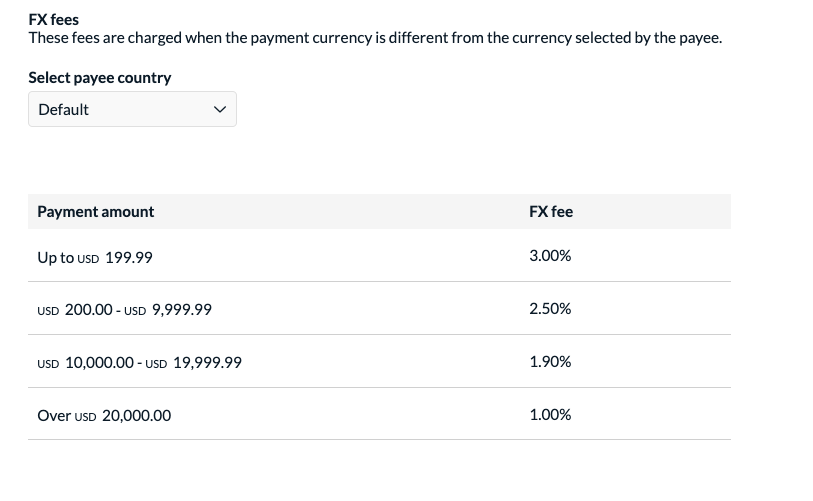
Task: Click the chevron arrow beside Default
Action: tap(220, 110)
